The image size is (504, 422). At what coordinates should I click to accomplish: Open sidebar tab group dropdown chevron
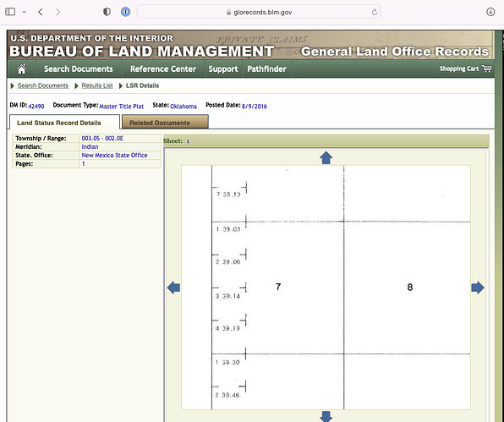[x=25, y=12]
